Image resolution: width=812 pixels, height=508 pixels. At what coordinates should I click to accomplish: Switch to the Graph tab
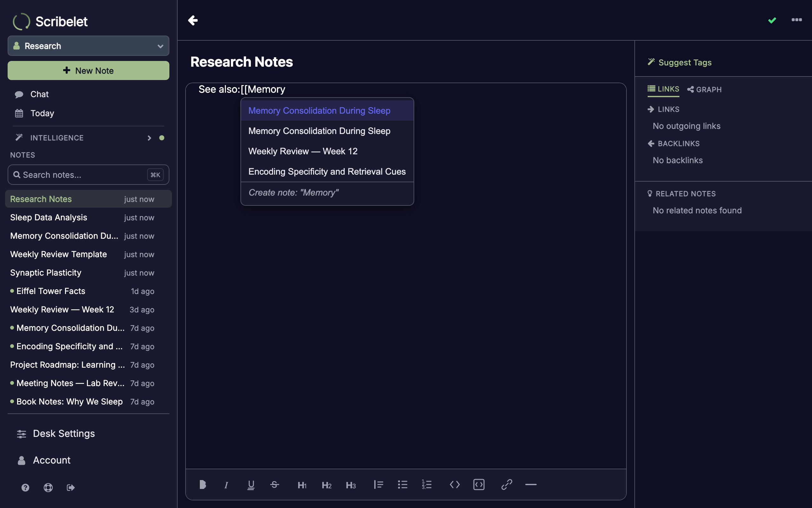(x=704, y=89)
